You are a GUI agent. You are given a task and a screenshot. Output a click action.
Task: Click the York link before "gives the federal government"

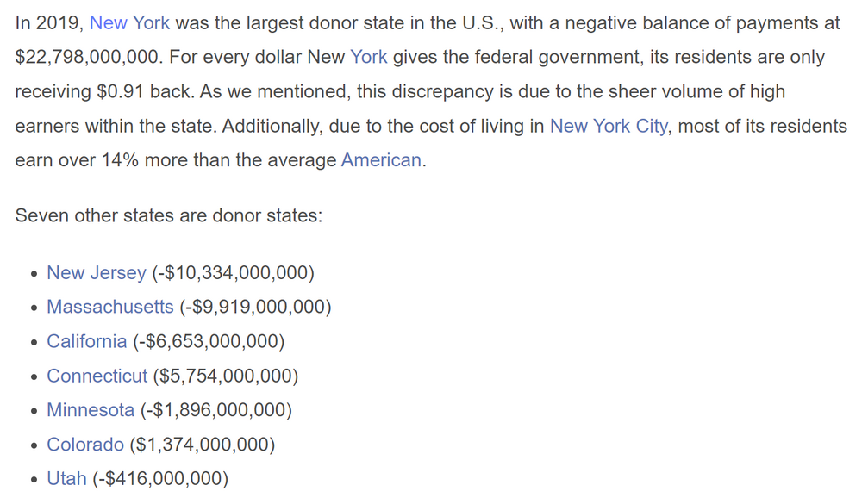pyautogui.click(x=368, y=58)
